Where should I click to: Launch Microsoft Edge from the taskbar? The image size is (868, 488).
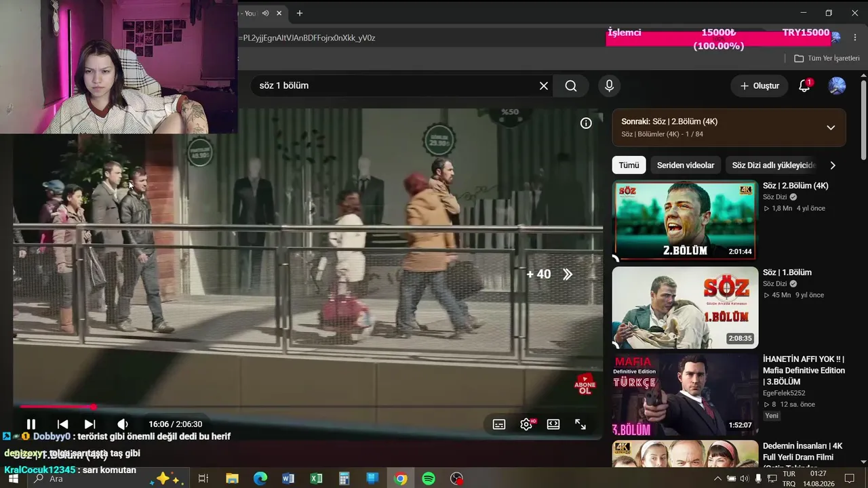[x=260, y=479]
